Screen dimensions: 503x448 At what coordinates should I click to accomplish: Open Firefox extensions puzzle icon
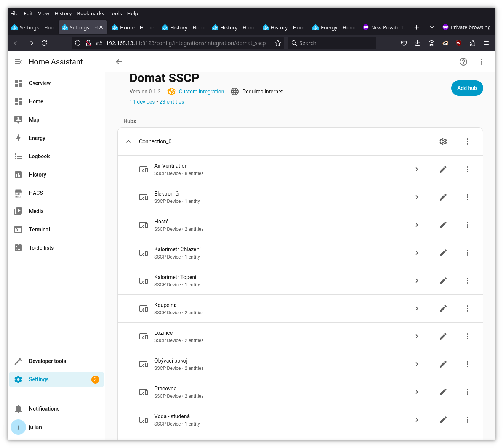[473, 43]
